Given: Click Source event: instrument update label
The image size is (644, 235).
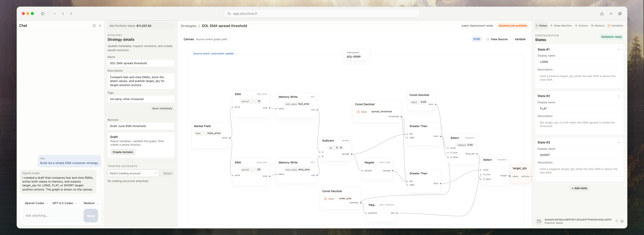Looking at the screenshot, I should pyautogui.click(x=214, y=54).
